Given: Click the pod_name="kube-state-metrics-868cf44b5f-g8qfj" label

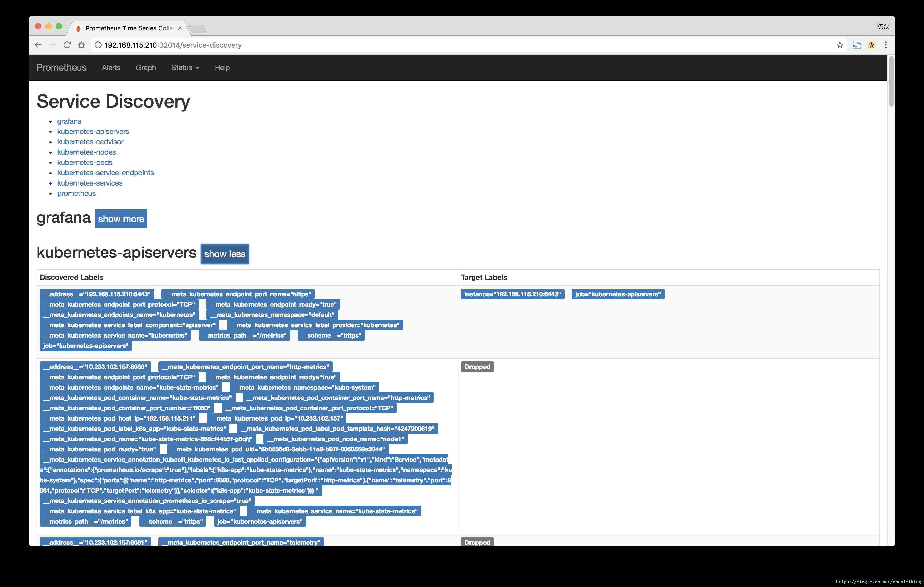Looking at the screenshot, I should (148, 439).
